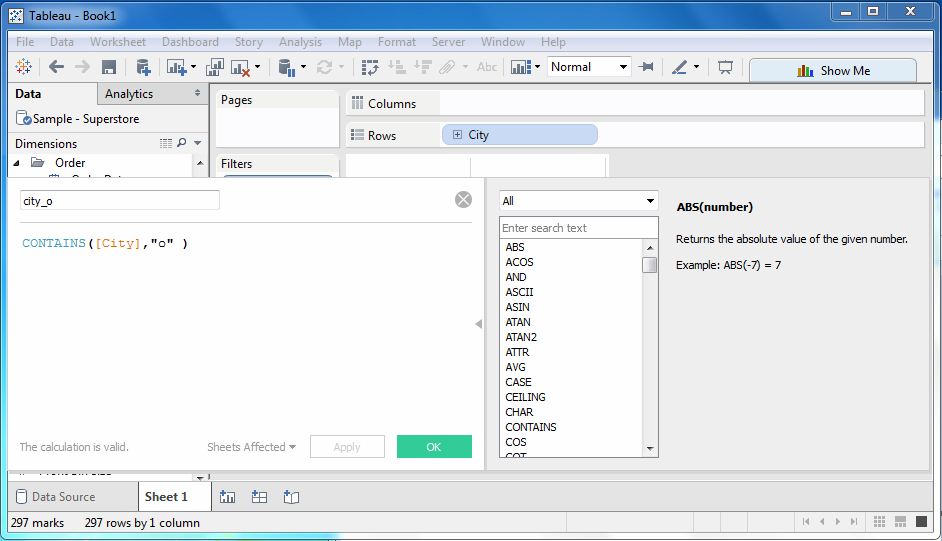Click the New Dashboard tab icon

260,497
